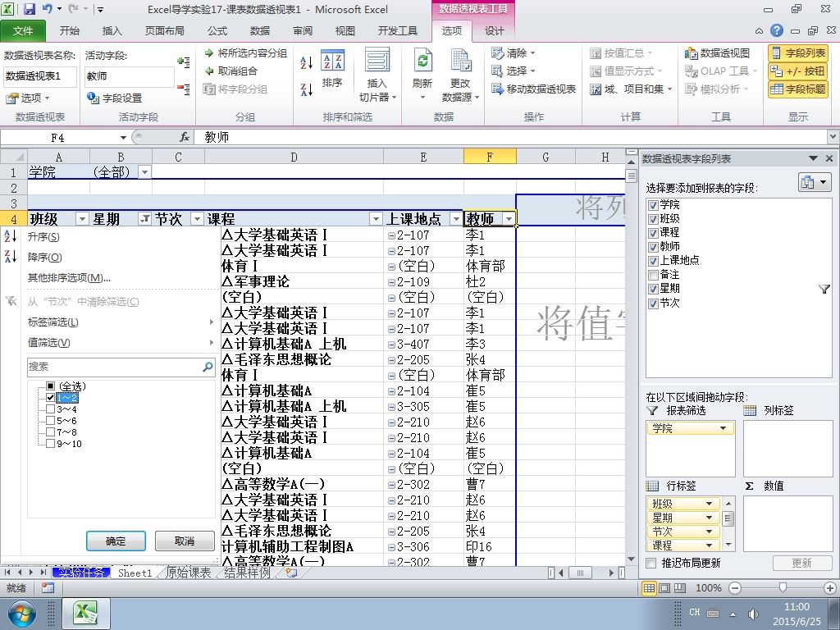Click 将所选内容分组 icon

pyautogui.click(x=209, y=53)
